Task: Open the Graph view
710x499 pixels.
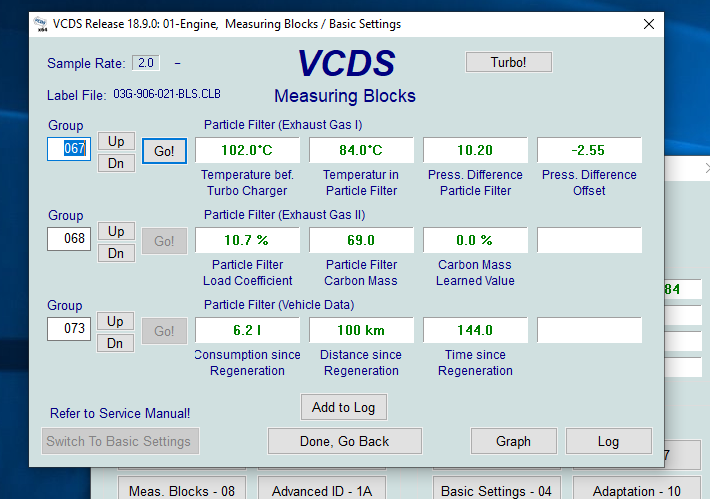Action: pyautogui.click(x=513, y=441)
